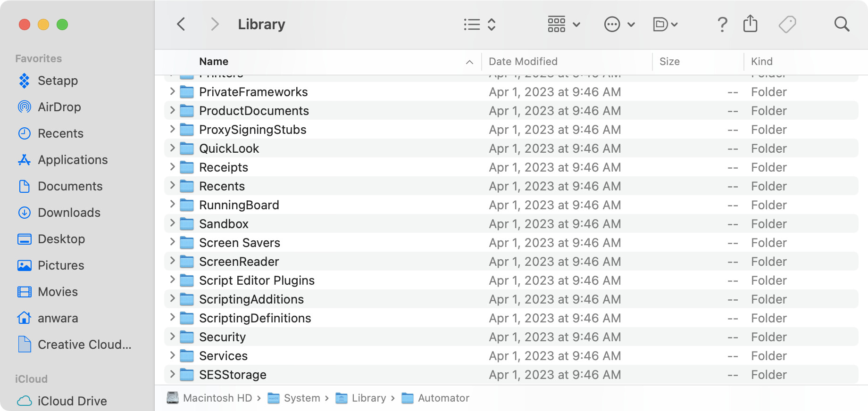Open iCloud Drive in sidebar
This screenshot has width=868, height=411.
click(x=72, y=401)
